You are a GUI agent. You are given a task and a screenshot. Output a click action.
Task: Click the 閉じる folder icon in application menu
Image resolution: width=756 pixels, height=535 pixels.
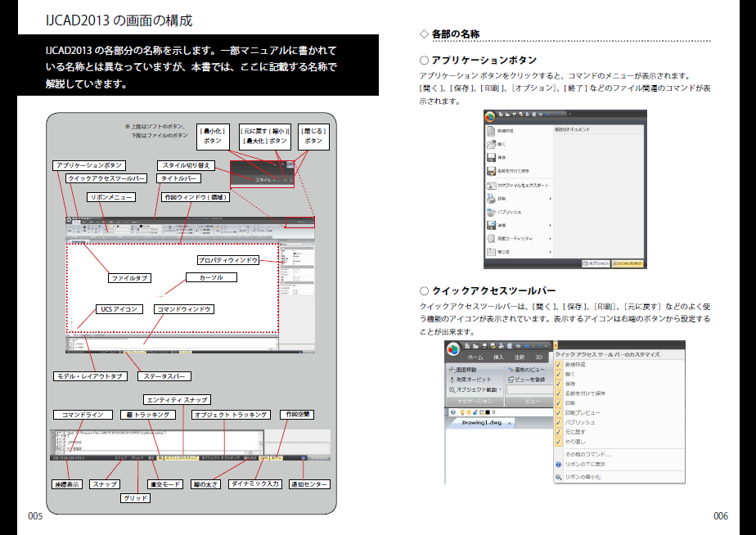(x=491, y=252)
